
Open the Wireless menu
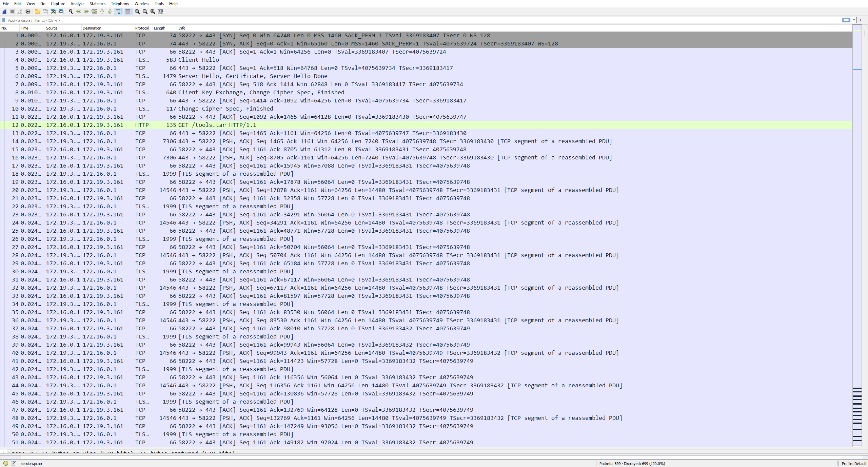click(142, 4)
